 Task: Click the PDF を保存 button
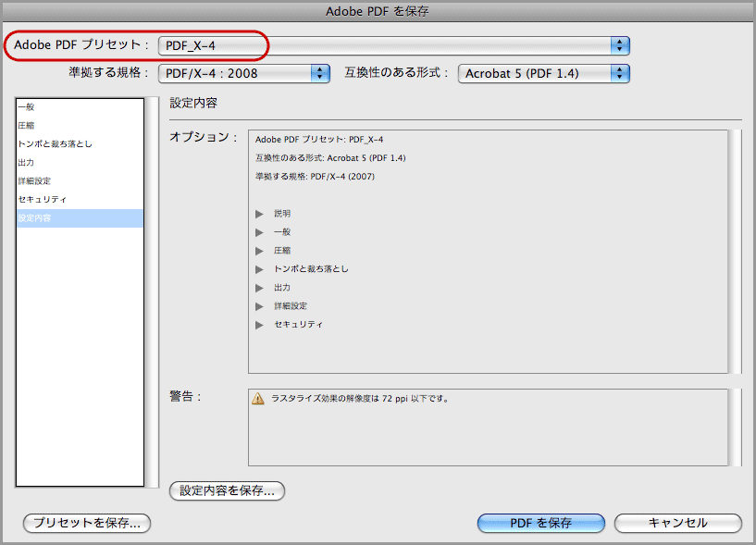[x=541, y=523]
